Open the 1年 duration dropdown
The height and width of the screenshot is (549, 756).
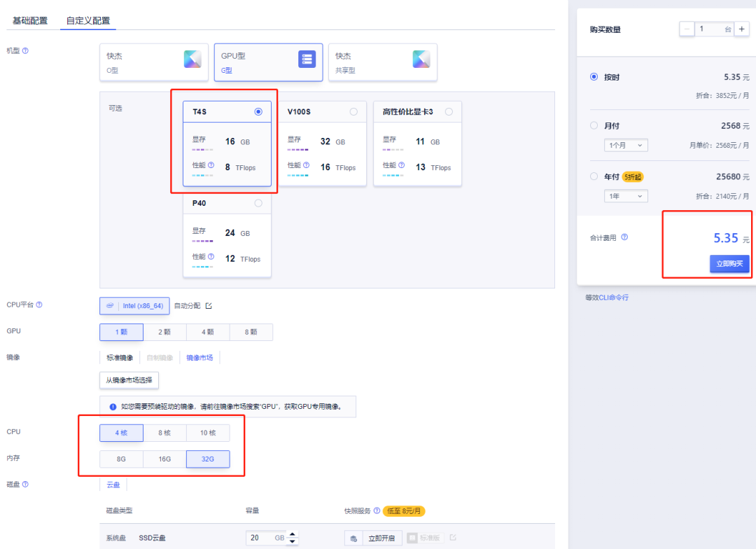pos(626,196)
